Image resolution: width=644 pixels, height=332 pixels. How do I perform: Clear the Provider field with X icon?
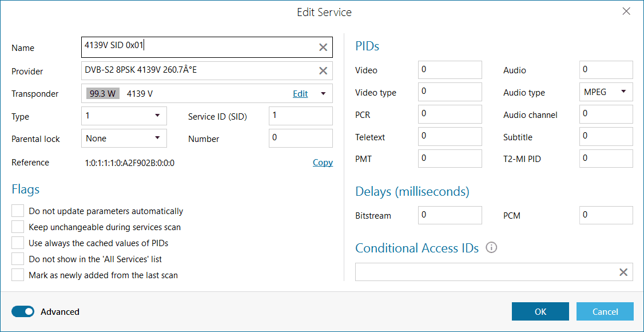coord(323,70)
